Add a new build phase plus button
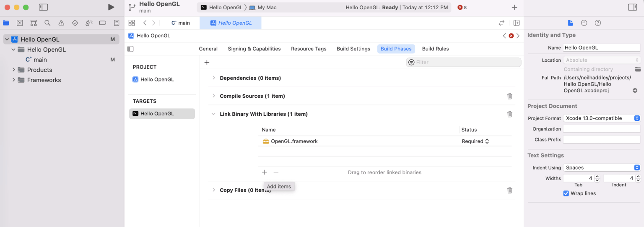 coord(207,63)
